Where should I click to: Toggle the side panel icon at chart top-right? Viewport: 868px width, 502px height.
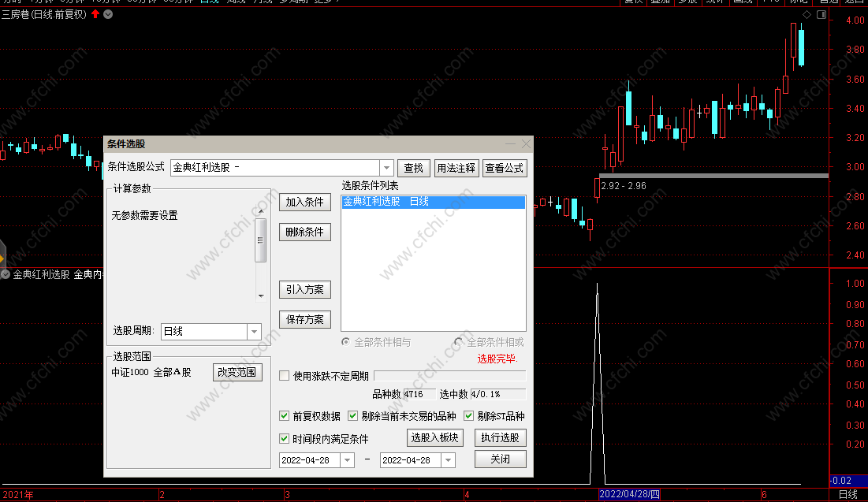pos(821,15)
